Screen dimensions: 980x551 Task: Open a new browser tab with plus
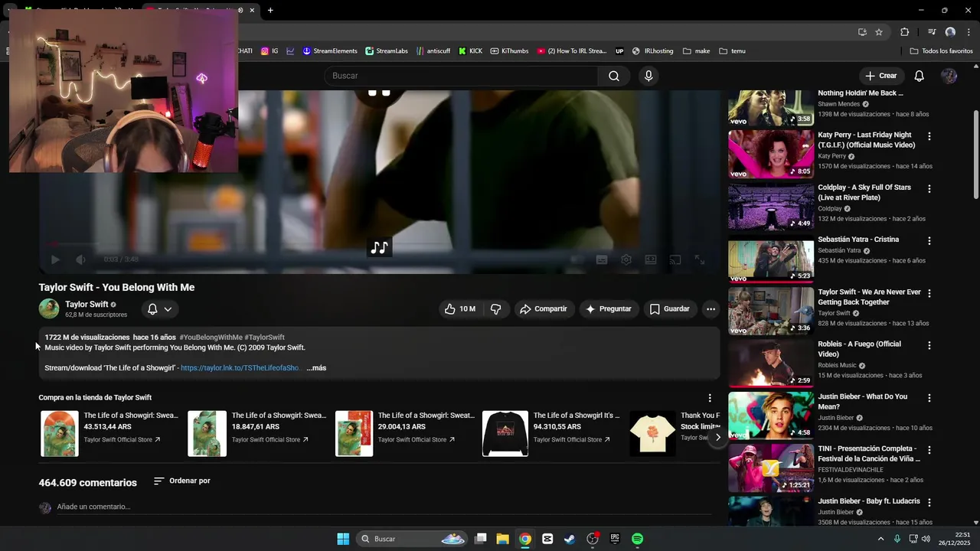[x=270, y=10]
